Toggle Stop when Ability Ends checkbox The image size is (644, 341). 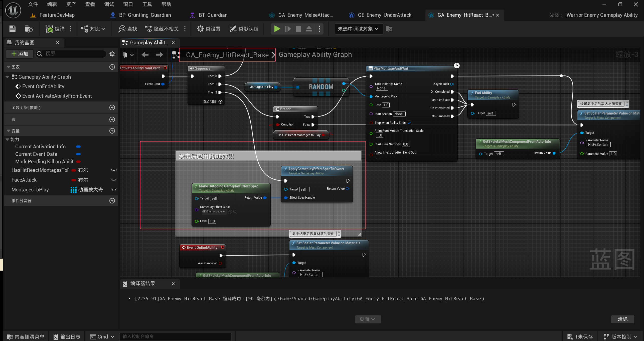click(x=409, y=123)
